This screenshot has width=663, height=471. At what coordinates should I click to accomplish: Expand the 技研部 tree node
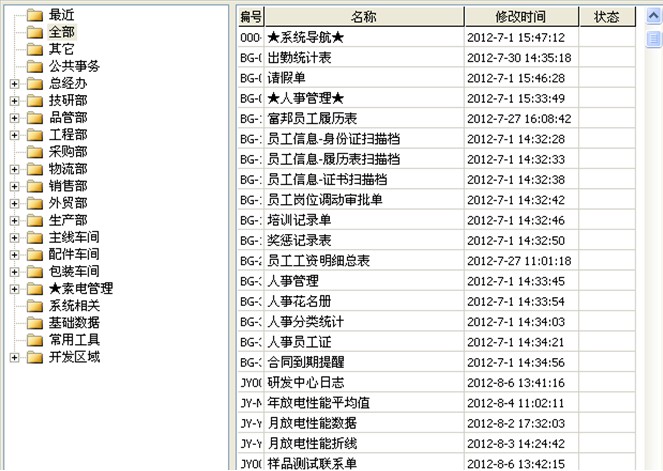point(14,101)
